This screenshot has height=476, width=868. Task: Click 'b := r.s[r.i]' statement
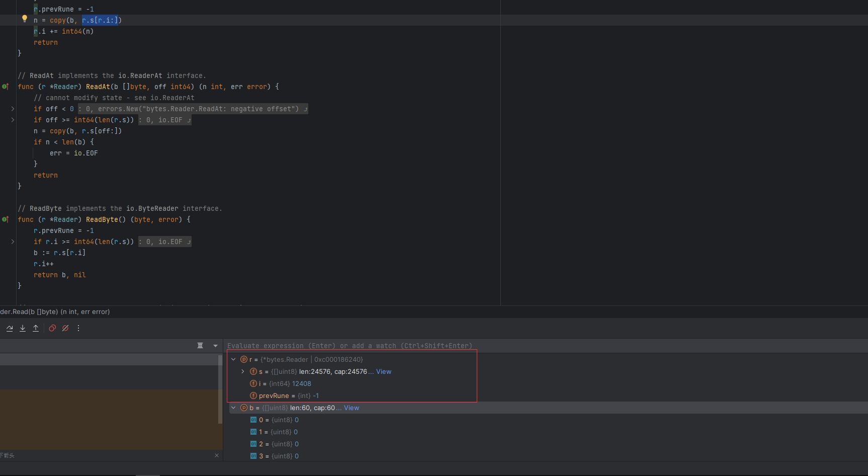pos(60,253)
